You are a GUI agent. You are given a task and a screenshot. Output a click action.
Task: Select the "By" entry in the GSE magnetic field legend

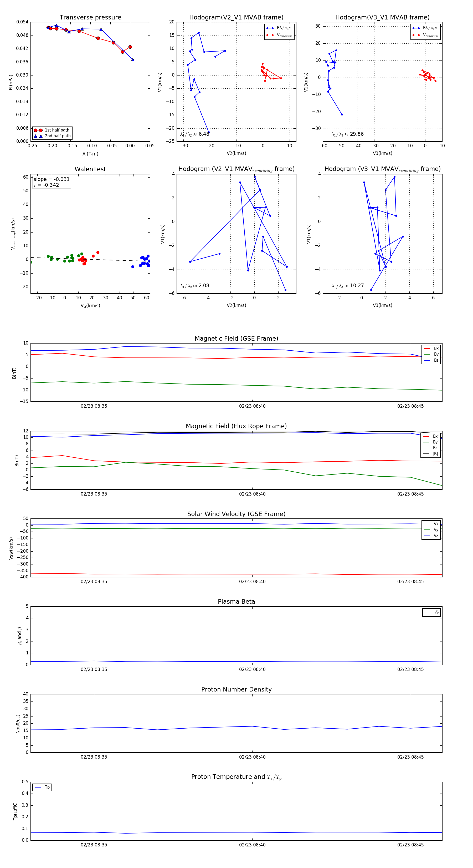pyautogui.click(x=431, y=354)
